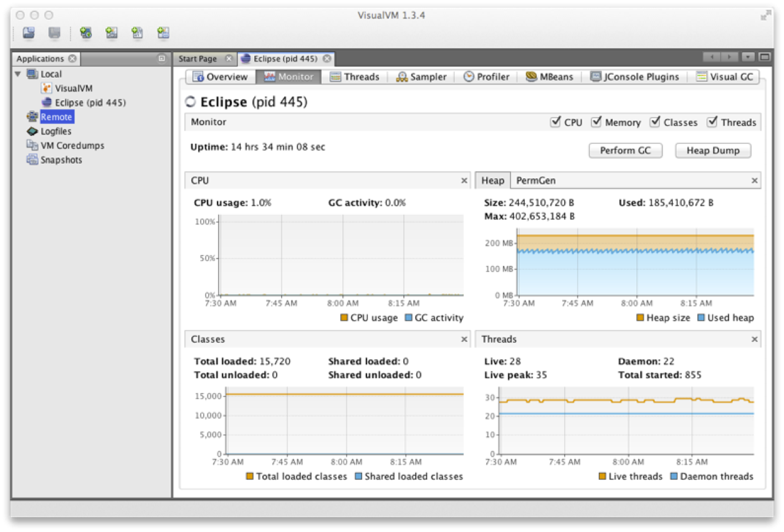The width and height of the screenshot is (784, 532).
Task: Click the Logfiles node icon
Action: coord(32,131)
